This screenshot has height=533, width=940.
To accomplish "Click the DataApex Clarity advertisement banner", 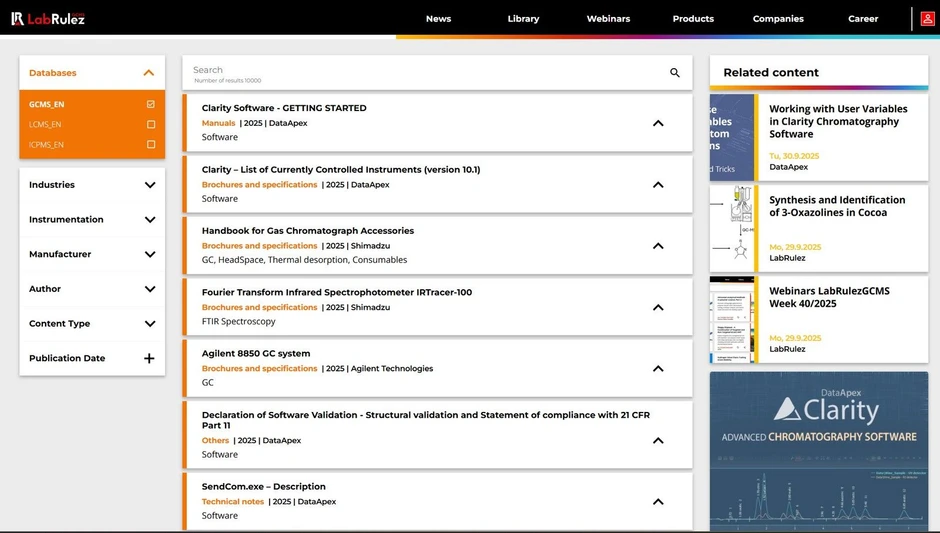I will (x=818, y=450).
